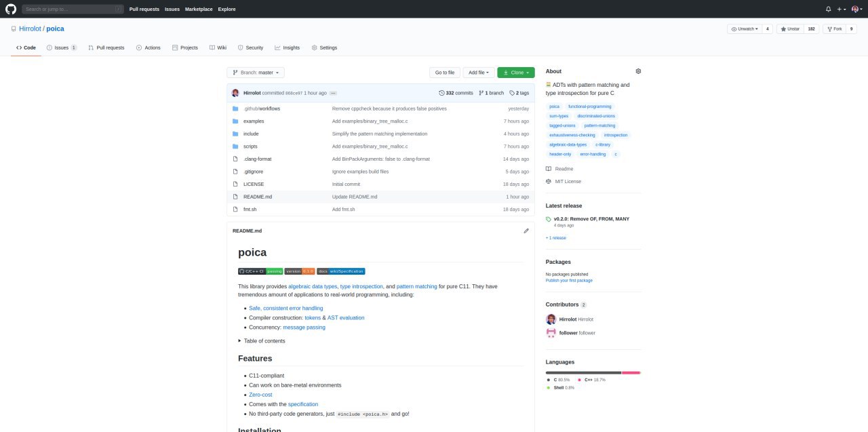868x432 pixels.
Task: Open Explore in top navigation
Action: (x=227, y=9)
